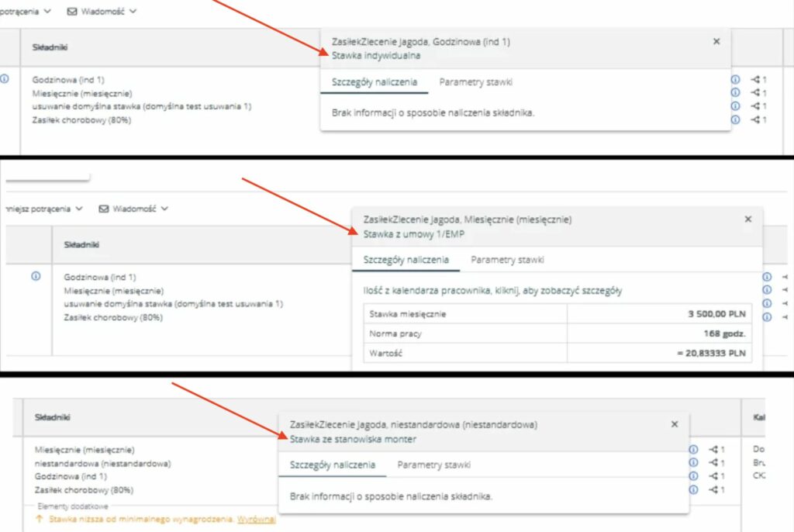Click bottom share icon beside 'Stawka ze stanowiska monter' popup
Image resolution: width=794 pixels, height=532 pixels.
tap(716, 489)
